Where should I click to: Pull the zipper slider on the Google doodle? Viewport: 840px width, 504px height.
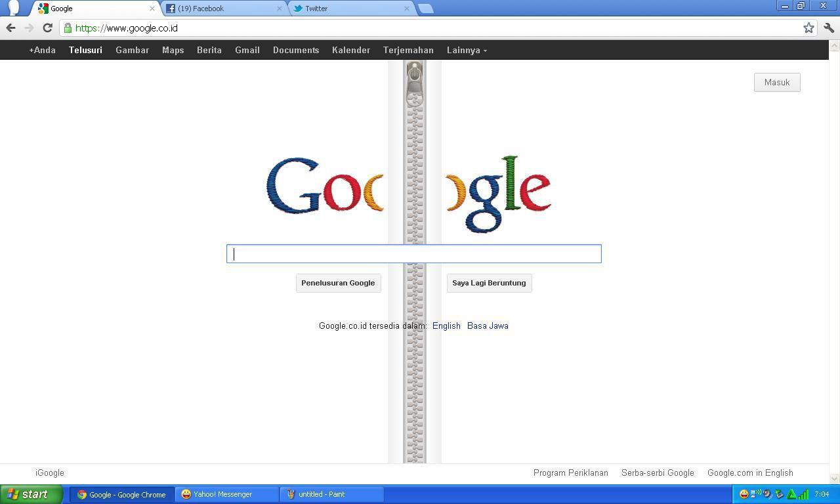pos(414,84)
